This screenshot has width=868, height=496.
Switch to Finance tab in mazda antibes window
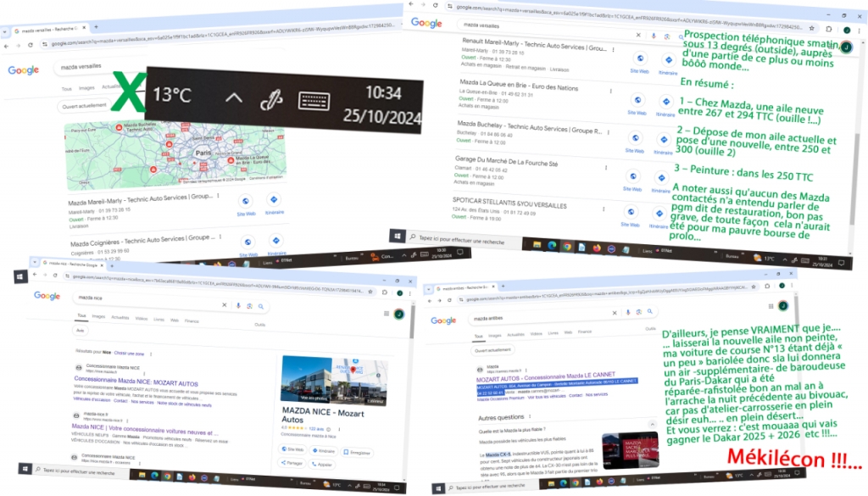tap(585, 332)
